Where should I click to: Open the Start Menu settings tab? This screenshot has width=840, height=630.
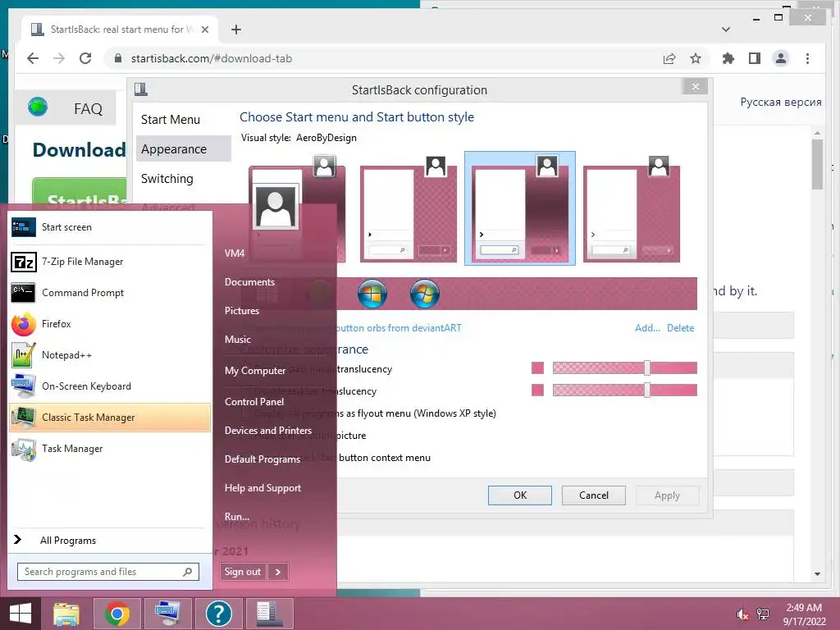pos(183,120)
